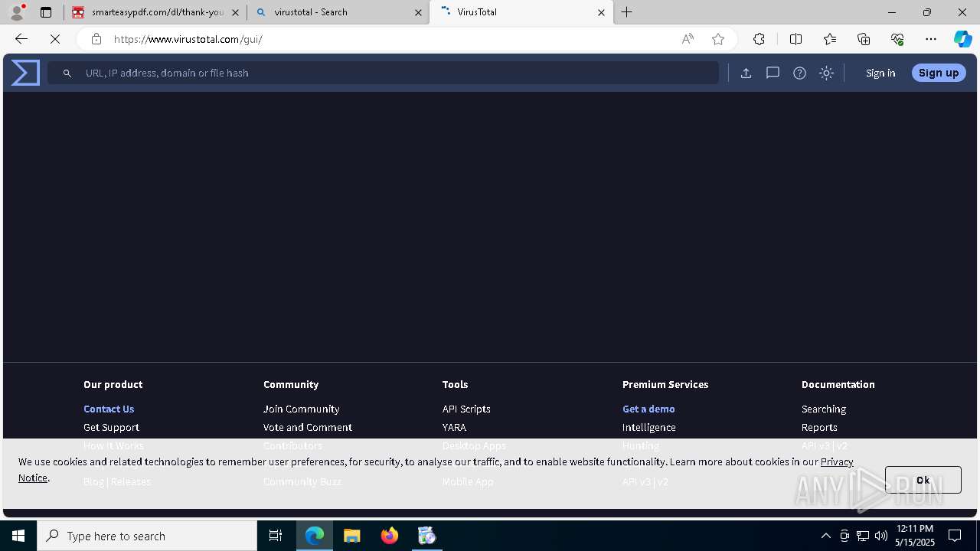This screenshot has height=551, width=980.
Task: Click the Sign up button
Action: tap(939, 73)
